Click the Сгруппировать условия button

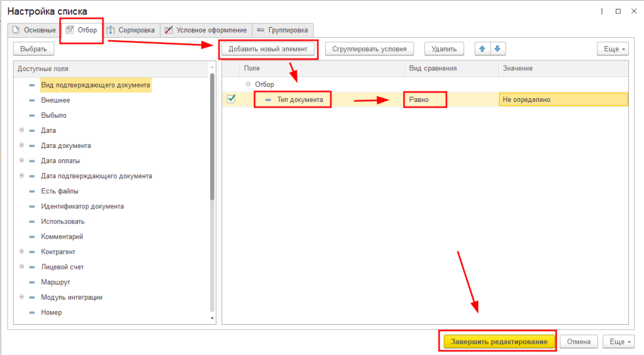[369, 49]
